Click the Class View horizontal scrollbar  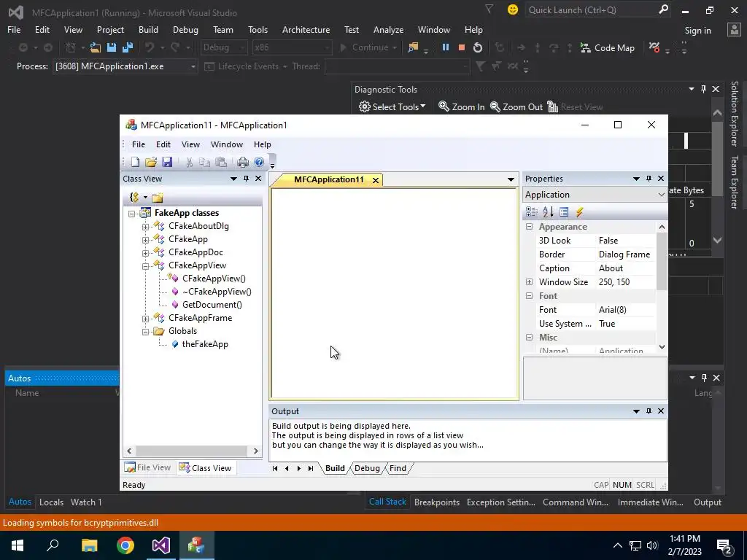(x=193, y=451)
